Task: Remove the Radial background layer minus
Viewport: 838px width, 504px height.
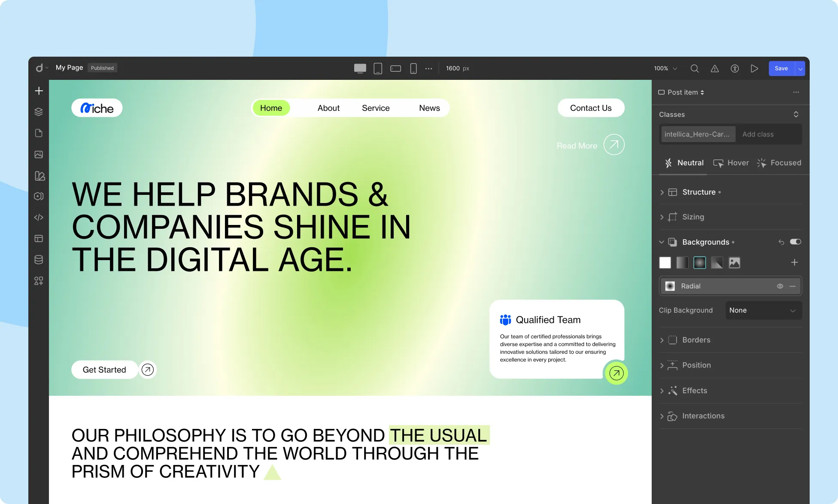Action: (x=792, y=286)
